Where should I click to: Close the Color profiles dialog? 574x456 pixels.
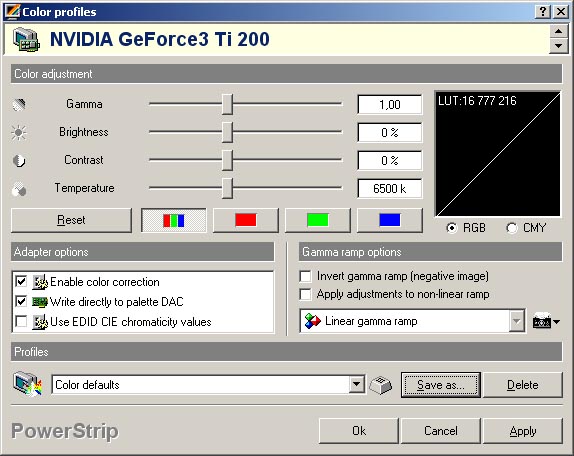pyautogui.click(x=561, y=12)
